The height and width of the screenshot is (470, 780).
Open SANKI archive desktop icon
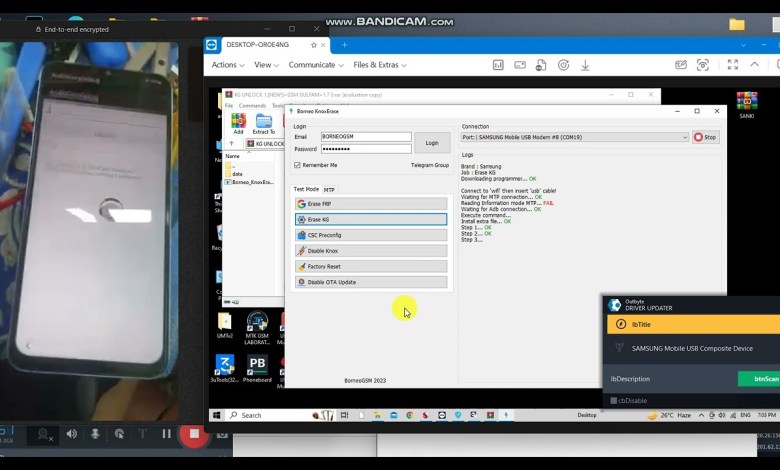[x=747, y=105]
